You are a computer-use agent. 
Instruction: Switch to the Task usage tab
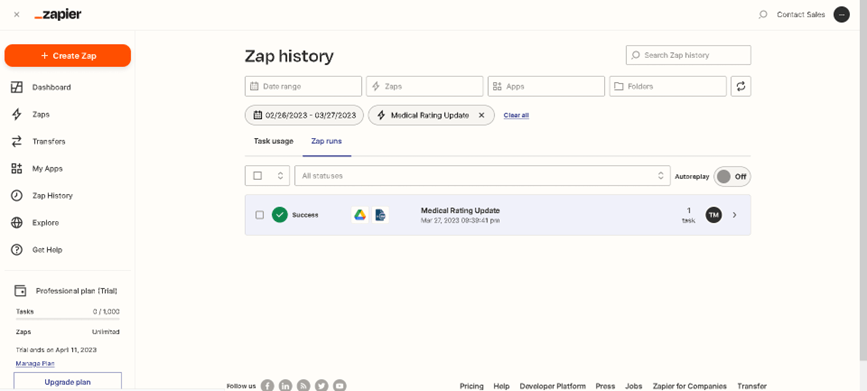(274, 141)
